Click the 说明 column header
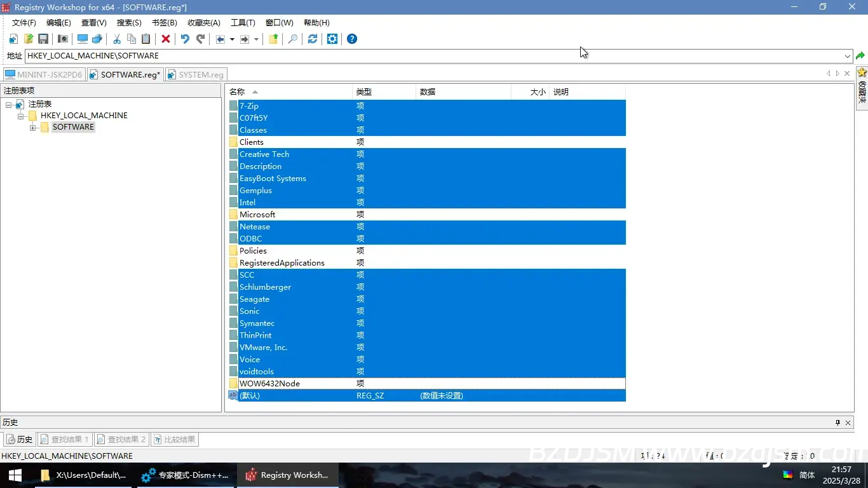 [588, 92]
